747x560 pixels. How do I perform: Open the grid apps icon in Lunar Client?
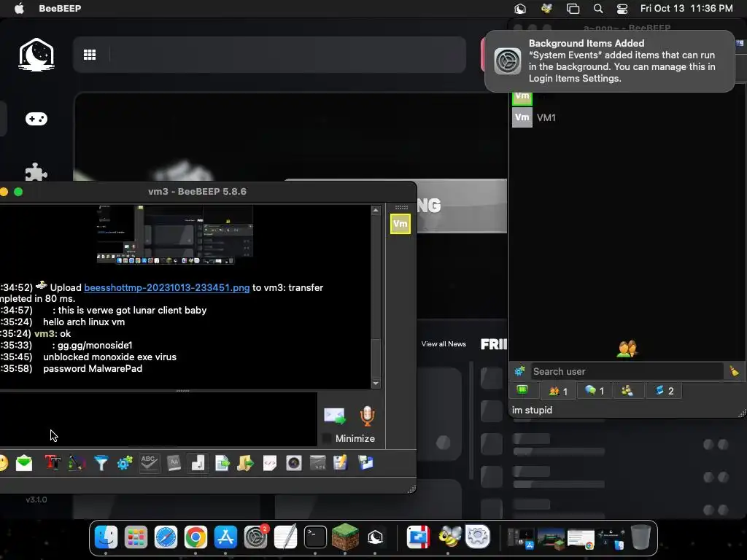[x=90, y=55]
